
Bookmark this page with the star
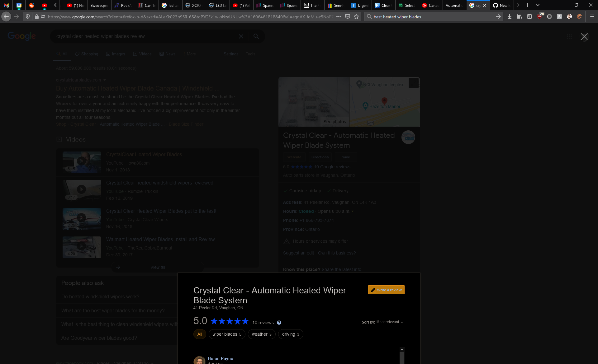click(356, 16)
